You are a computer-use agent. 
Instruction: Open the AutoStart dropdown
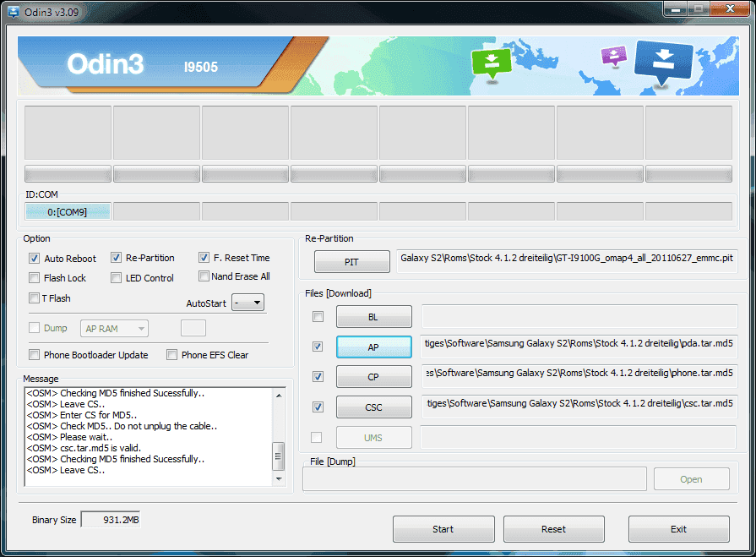[247, 303]
